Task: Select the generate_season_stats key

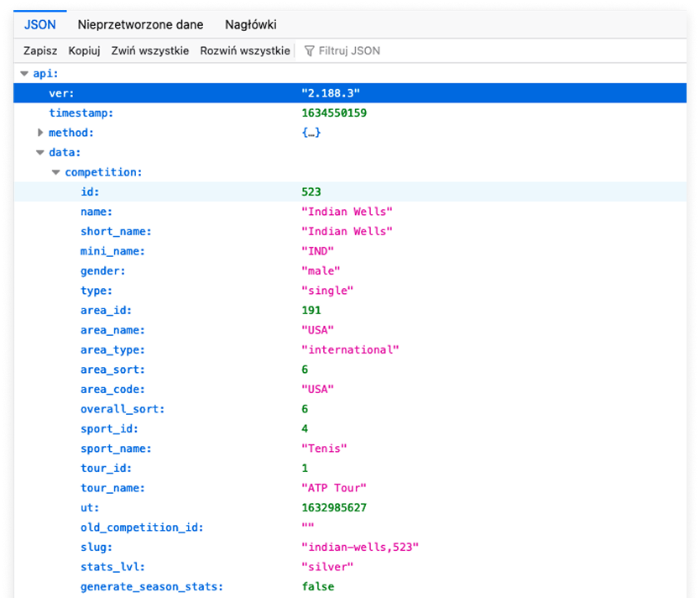Action: pyautogui.click(x=152, y=587)
